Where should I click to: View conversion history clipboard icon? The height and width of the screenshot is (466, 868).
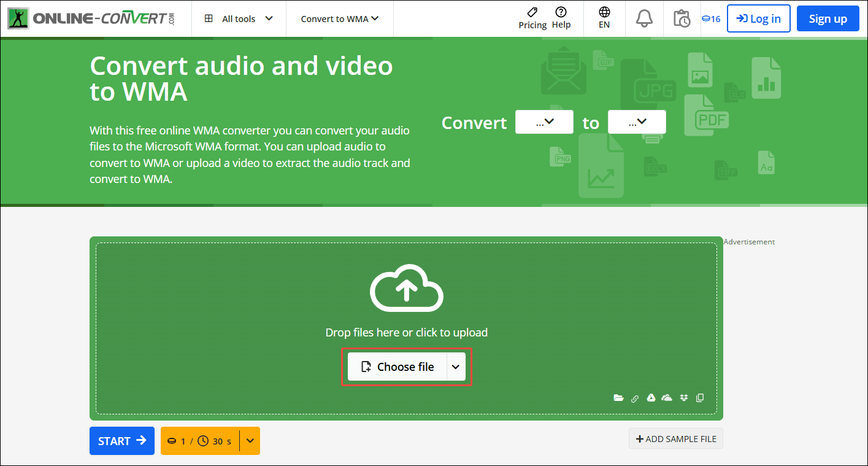pyautogui.click(x=682, y=18)
